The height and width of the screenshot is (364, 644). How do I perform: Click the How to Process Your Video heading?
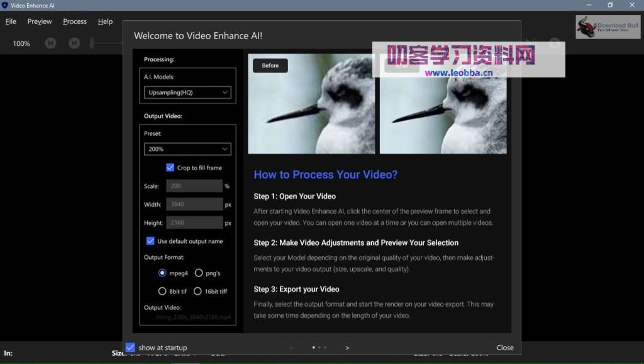(x=325, y=174)
